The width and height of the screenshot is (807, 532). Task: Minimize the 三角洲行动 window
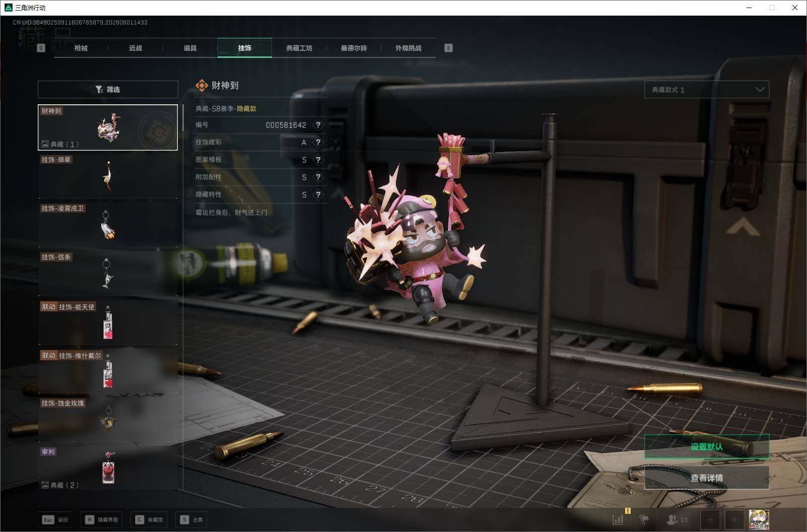point(749,8)
